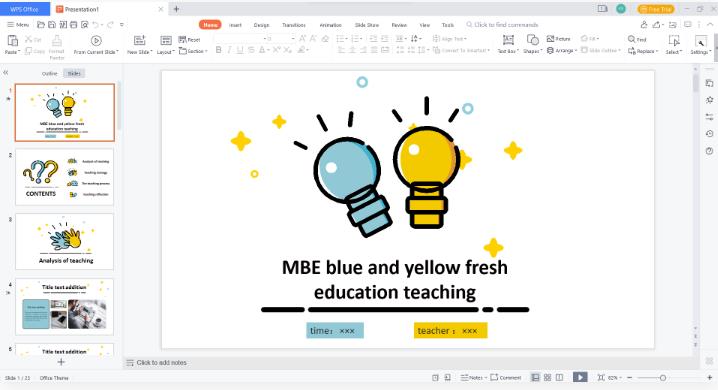Toggle Subscript formatting

pos(287,50)
